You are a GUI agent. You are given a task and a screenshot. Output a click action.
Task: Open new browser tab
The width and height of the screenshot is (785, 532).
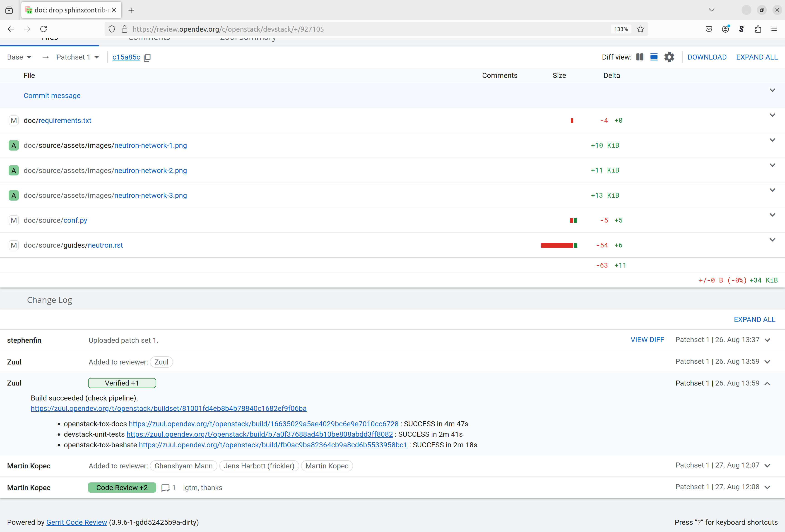(x=131, y=10)
